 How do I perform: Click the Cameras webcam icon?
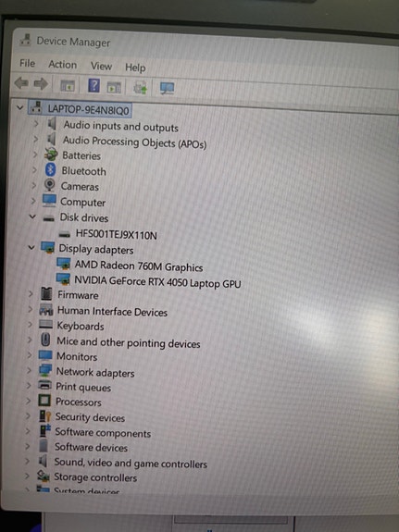pos(50,185)
